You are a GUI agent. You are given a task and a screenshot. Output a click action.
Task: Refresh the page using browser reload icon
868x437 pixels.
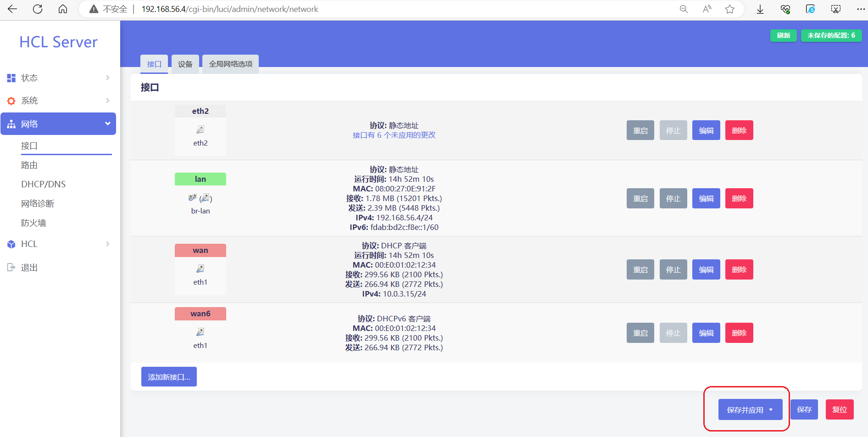click(38, 9)
